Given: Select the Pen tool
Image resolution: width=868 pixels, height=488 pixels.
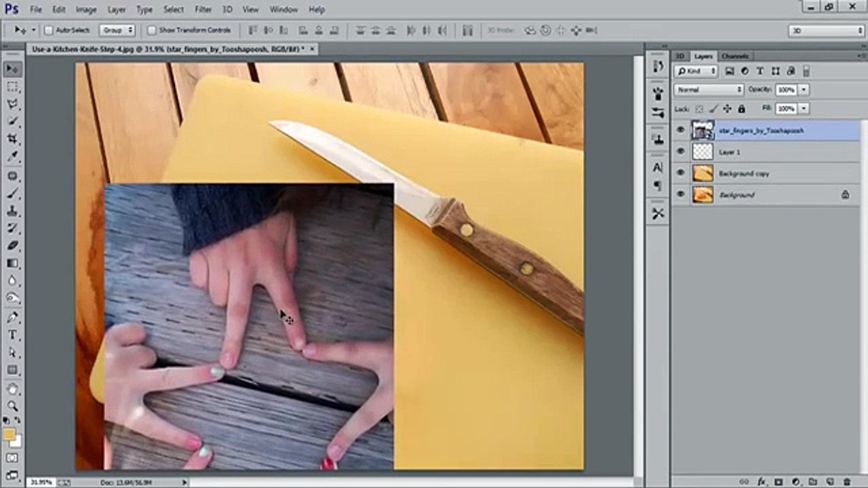Looking at the screenshot, I should click(x=12, y=317).
